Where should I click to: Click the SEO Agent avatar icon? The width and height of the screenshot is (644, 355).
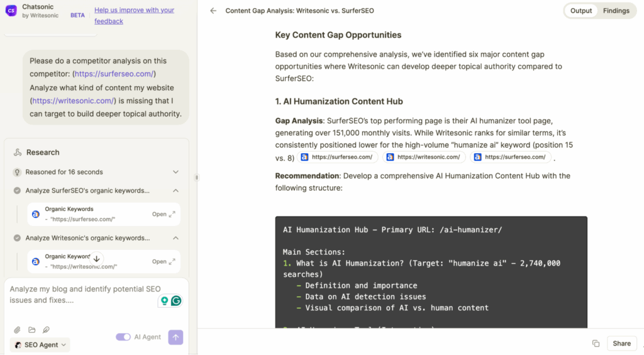pos(18,345)
